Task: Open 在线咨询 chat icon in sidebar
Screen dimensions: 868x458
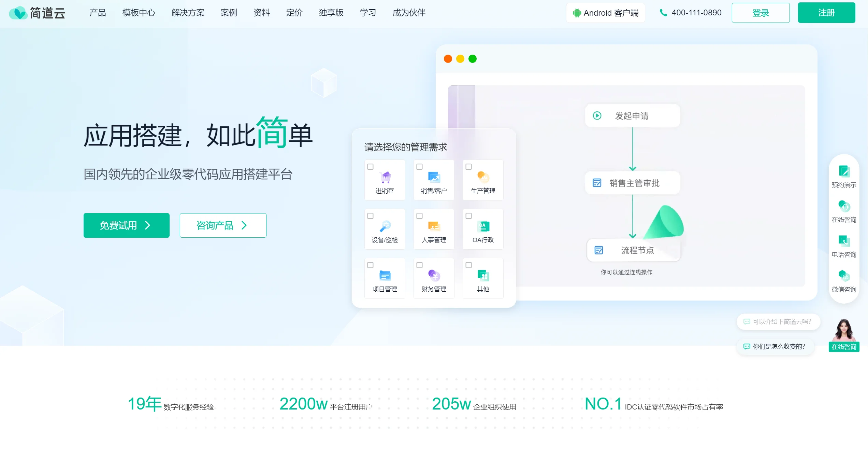Action: coord(844,206)
